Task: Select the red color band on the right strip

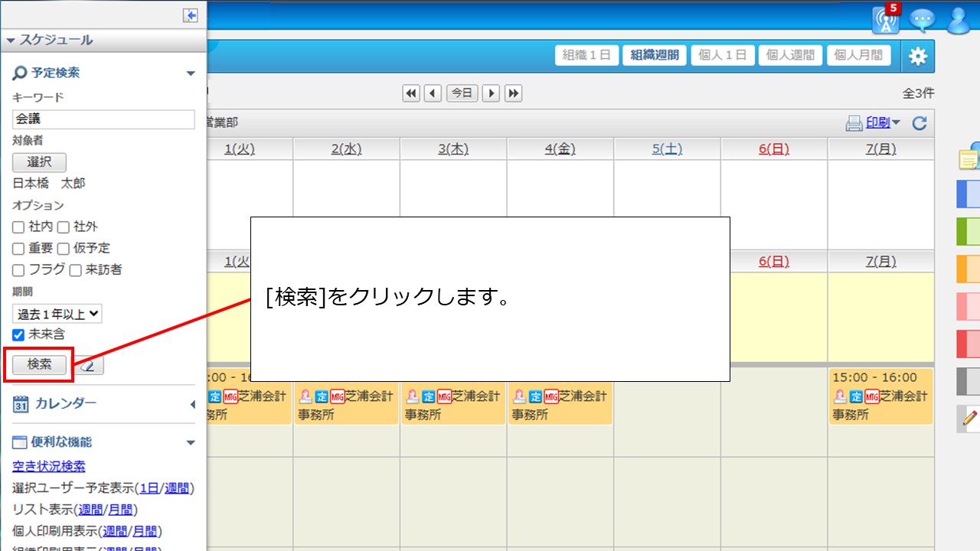Action: pos(969,344)
